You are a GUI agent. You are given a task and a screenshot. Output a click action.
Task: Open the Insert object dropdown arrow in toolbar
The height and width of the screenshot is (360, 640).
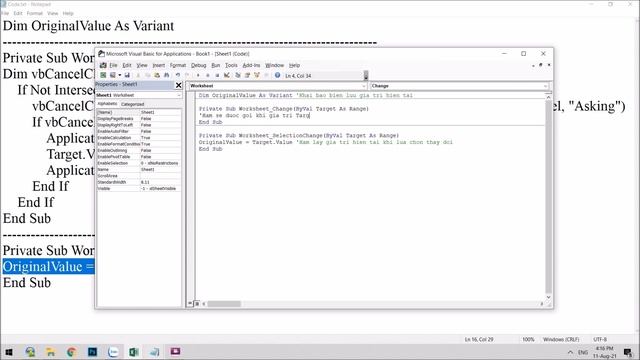(120, 76)
